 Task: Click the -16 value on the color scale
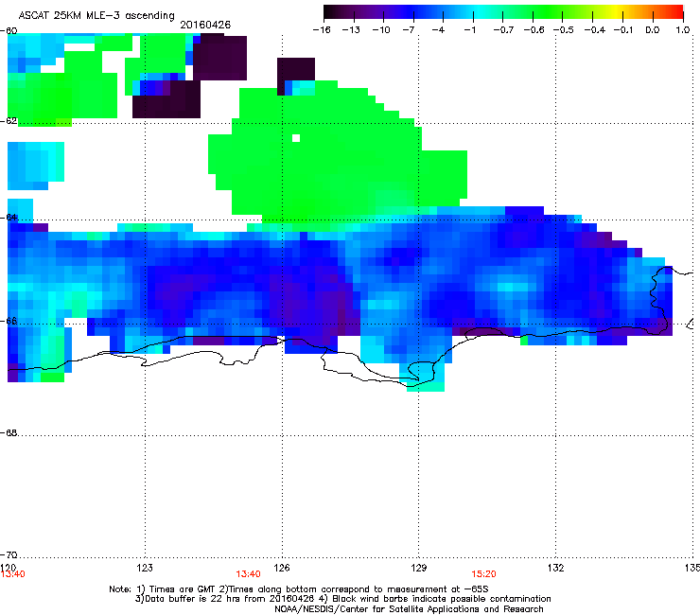pos(322,30)
